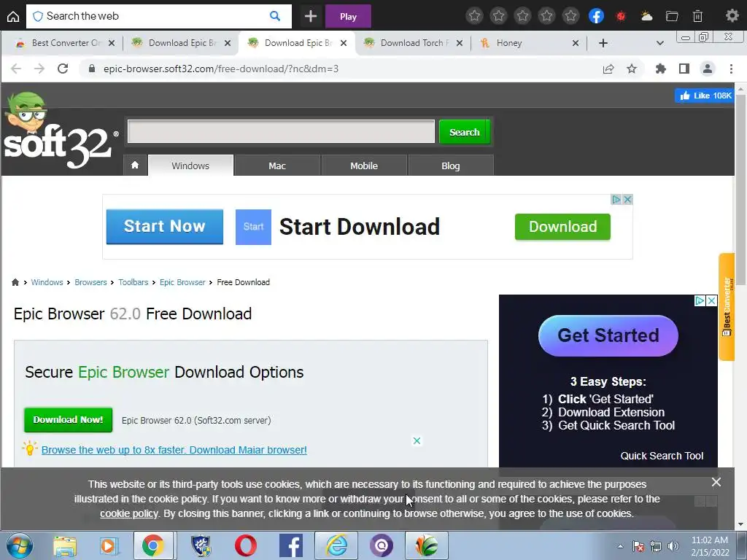Image resolution: width=747 pixels, height=560 pixels.
Task: Go to the browser home icon
Action: pyautogui.click(x=13, y=17)
